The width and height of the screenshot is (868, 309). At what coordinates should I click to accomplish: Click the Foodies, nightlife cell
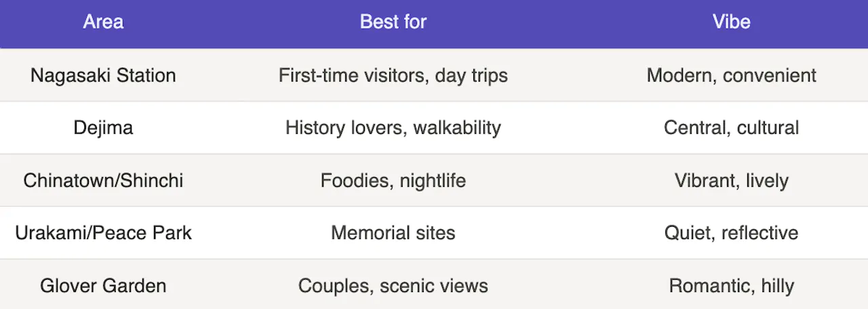pyautogui.click(x=393, y=181)
